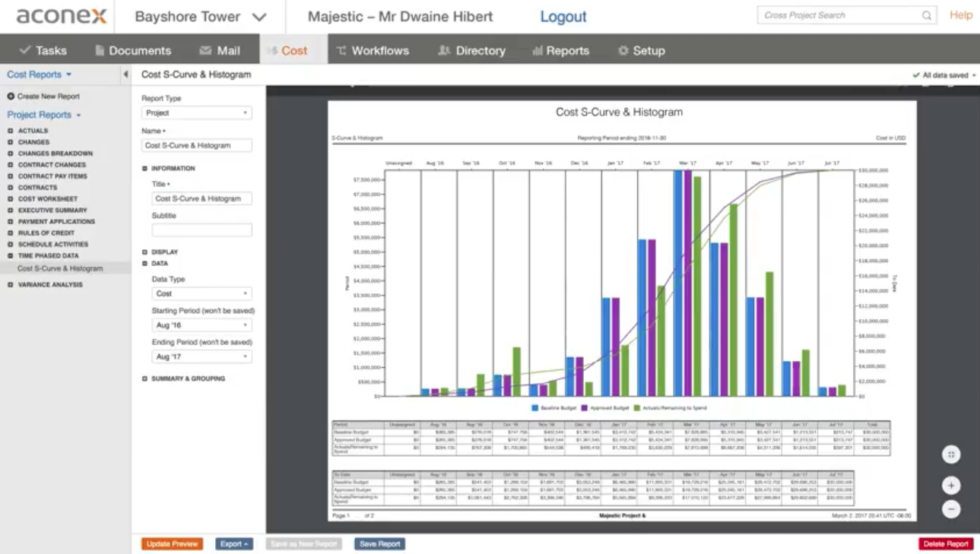Expand the Display section

145,252
